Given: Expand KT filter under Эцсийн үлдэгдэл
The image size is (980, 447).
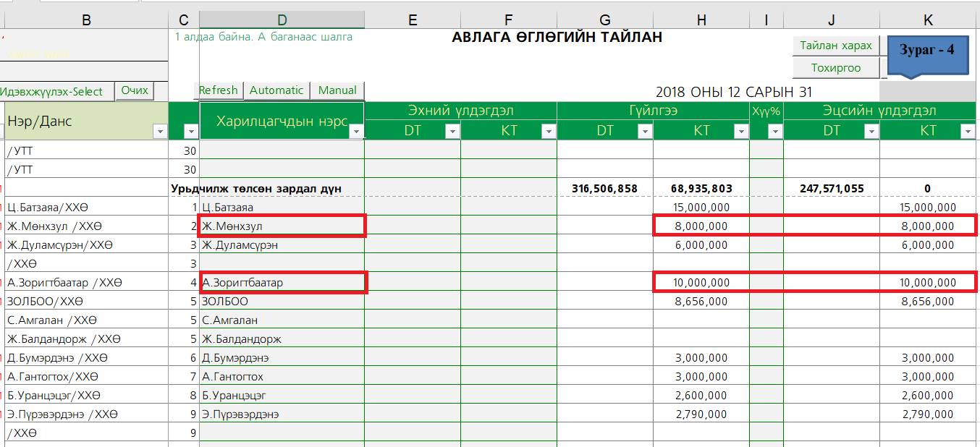Looking at the screenshot, I should pos(967,131).
